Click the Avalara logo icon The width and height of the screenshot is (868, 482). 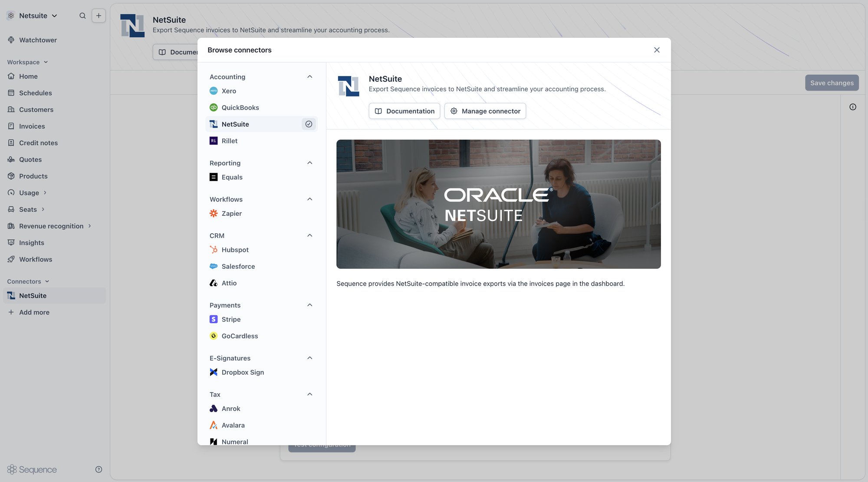point(214,425)
